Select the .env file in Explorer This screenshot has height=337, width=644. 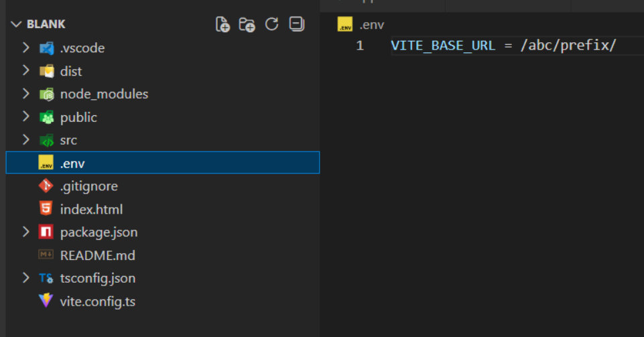click(x=72, y=163)
